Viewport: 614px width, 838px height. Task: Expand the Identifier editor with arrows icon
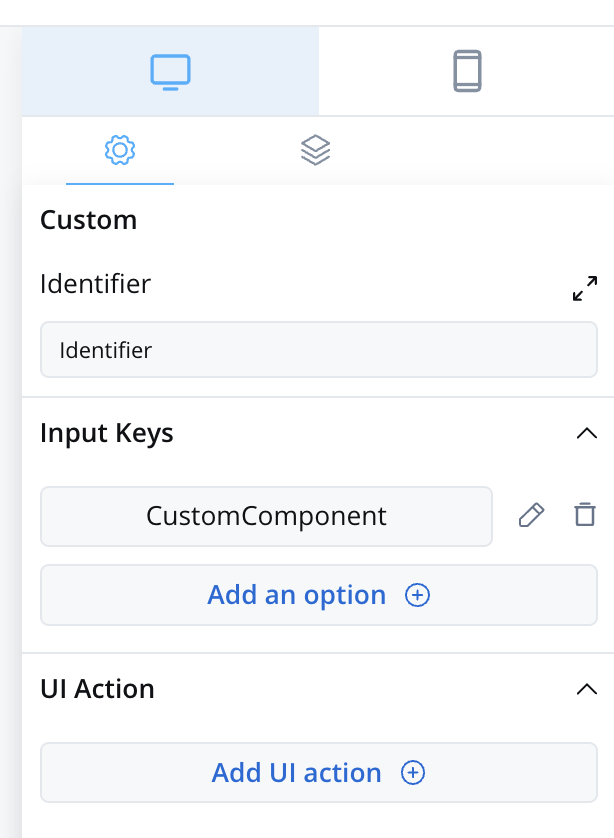585,288
